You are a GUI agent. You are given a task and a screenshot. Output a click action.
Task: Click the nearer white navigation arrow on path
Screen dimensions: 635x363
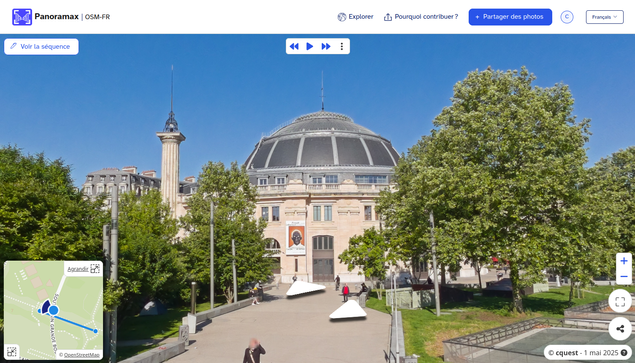point(348,310)
